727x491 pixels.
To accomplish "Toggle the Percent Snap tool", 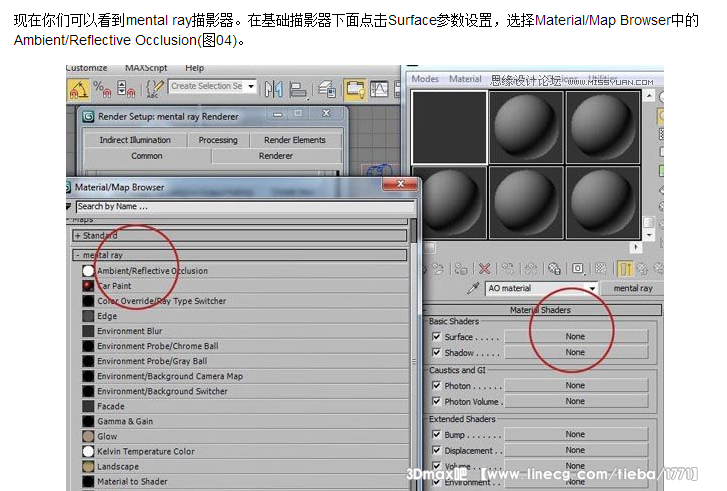I will click(x=102, y=89).
